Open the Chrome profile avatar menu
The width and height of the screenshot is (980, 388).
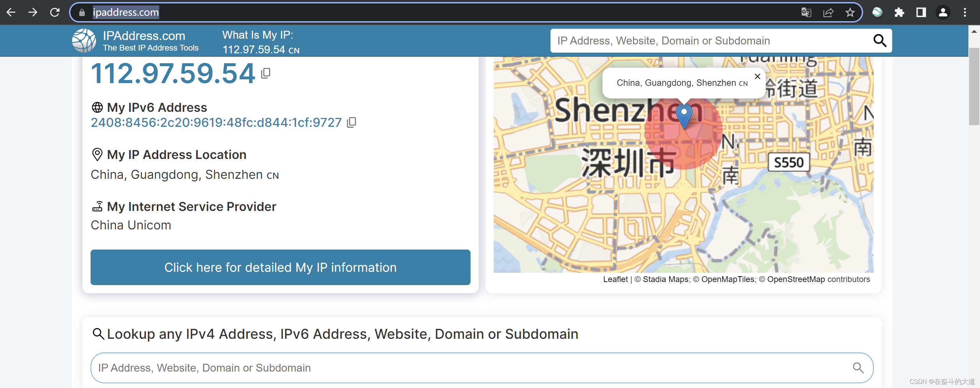[943, 12]
